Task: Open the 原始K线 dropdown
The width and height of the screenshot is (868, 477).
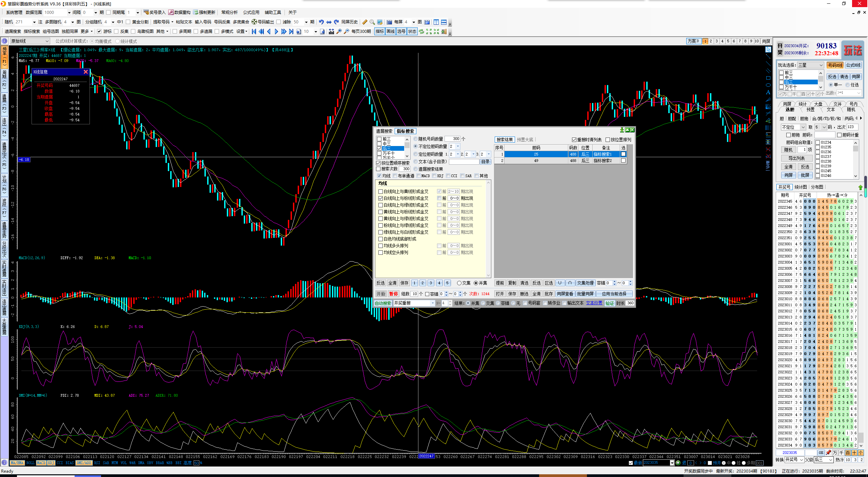Action: [47, 41]
